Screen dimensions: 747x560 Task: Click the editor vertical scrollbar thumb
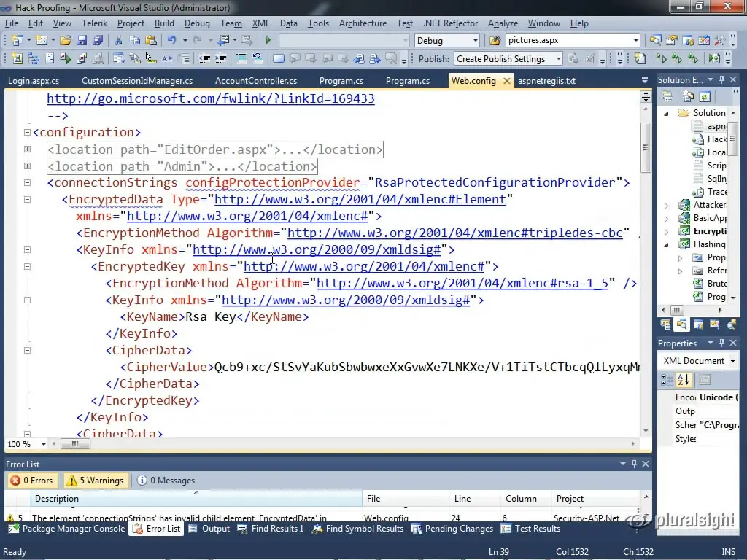[646, 147]
